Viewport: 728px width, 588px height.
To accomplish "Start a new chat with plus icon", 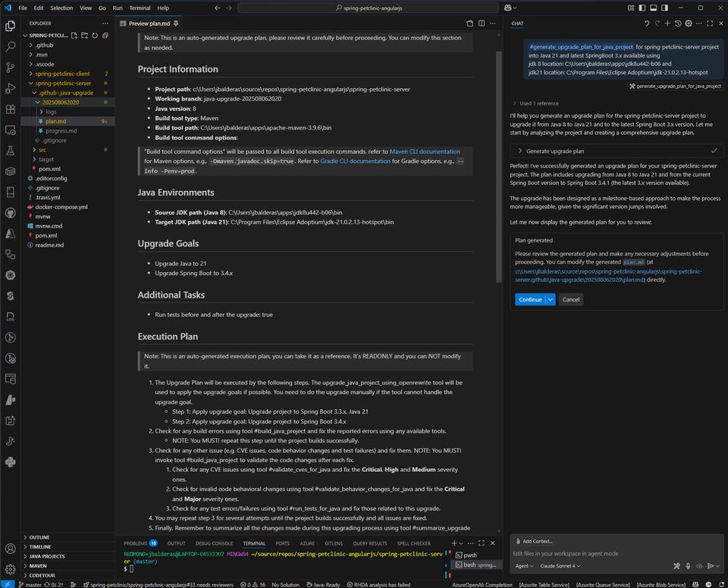I will 667,23.
